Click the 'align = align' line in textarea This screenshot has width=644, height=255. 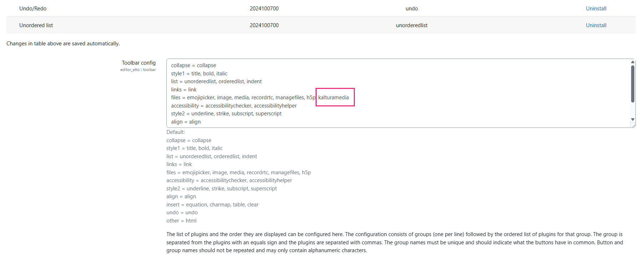186,122
